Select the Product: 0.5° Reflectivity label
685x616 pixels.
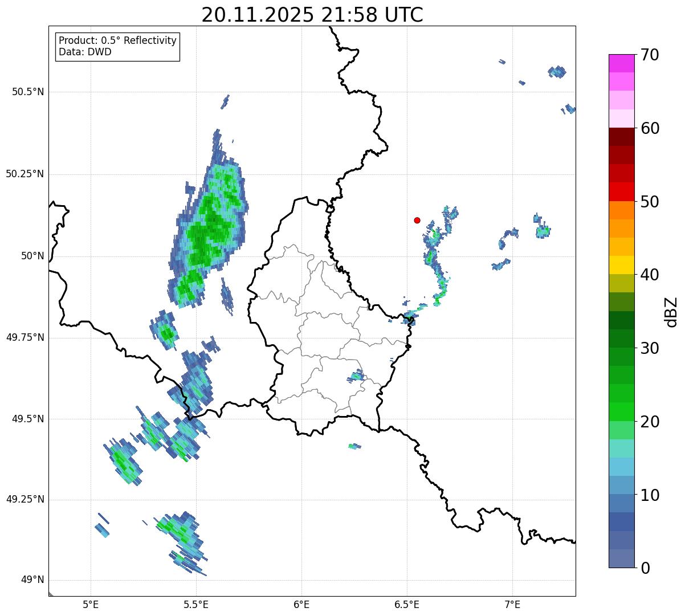pos(117,41)
